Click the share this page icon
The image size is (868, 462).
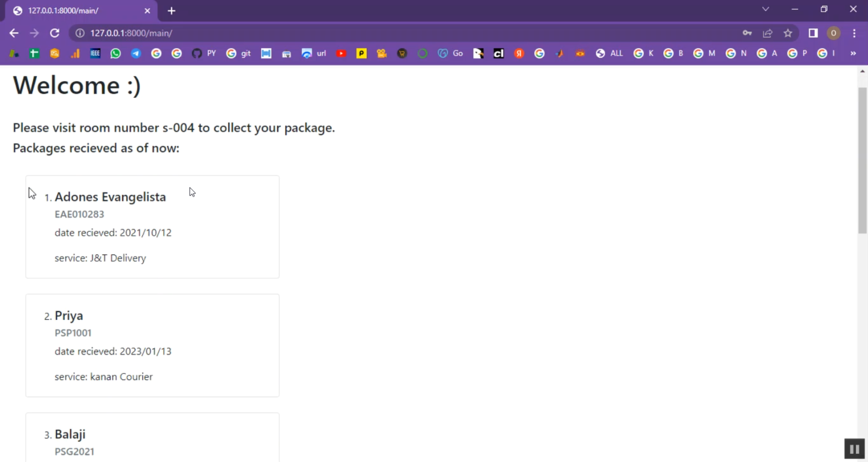[767, 34]
